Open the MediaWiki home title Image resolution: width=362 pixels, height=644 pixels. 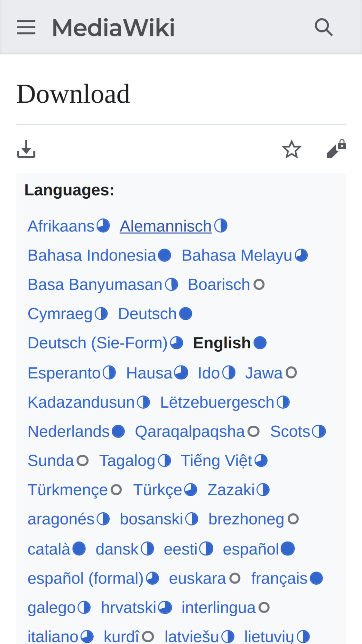(113, 27)
